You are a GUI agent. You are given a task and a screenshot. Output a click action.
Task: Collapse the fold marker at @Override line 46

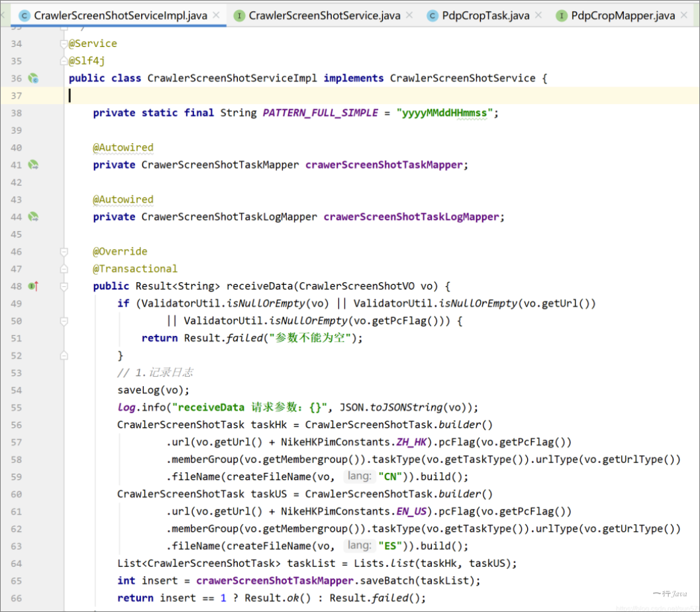[64, 252]
